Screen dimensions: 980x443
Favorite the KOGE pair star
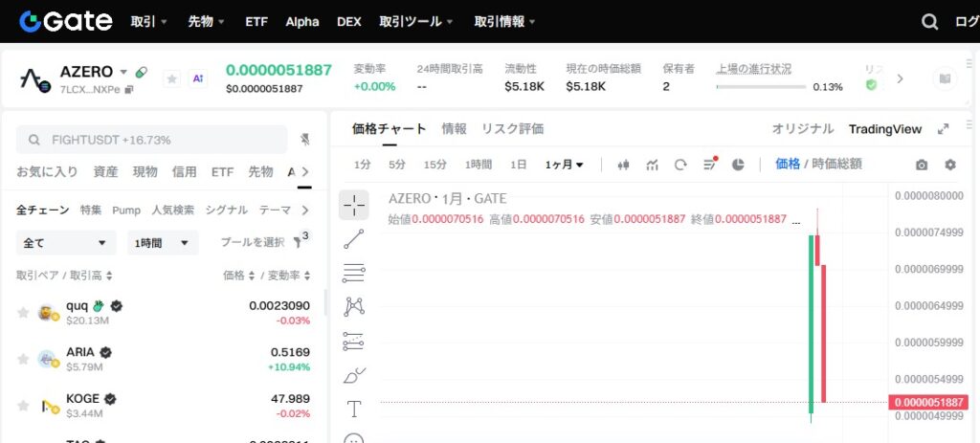pos(23,406)
